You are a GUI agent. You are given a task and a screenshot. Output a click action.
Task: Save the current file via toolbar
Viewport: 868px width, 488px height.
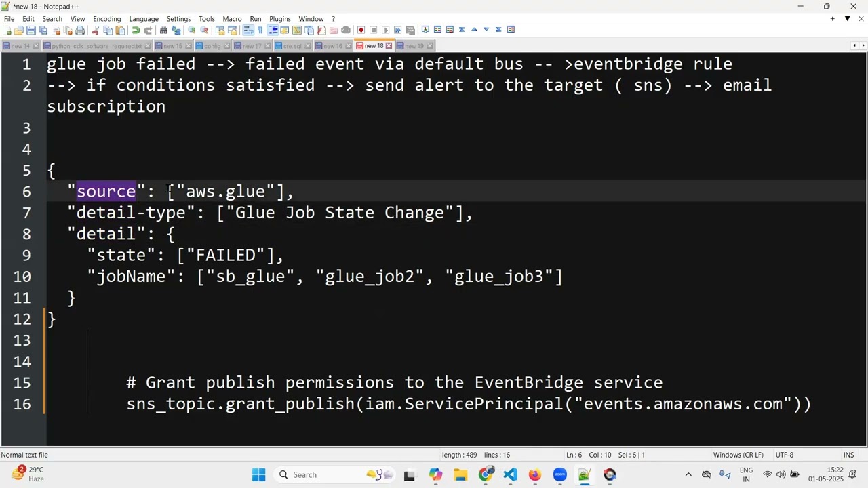point(31,30)
